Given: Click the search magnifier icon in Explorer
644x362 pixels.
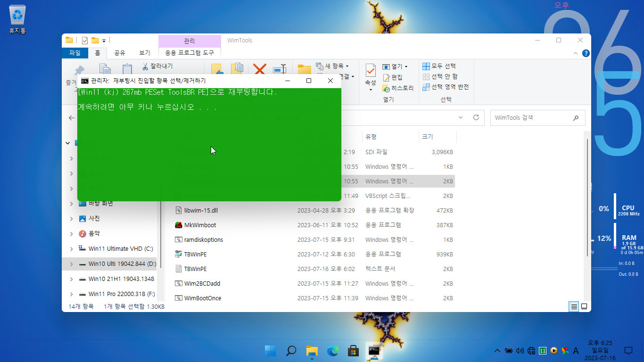Looking at the screenshot, I should point(576,117).
